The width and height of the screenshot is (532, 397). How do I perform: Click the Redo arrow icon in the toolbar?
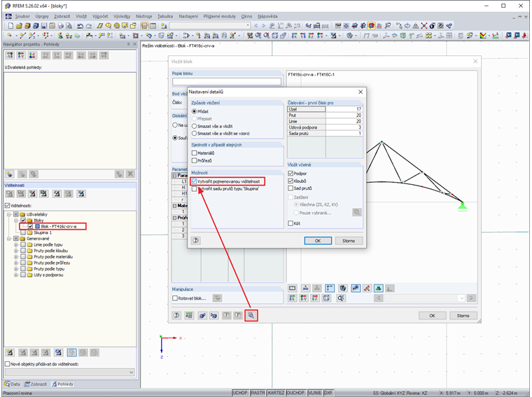tap(89, 26)
